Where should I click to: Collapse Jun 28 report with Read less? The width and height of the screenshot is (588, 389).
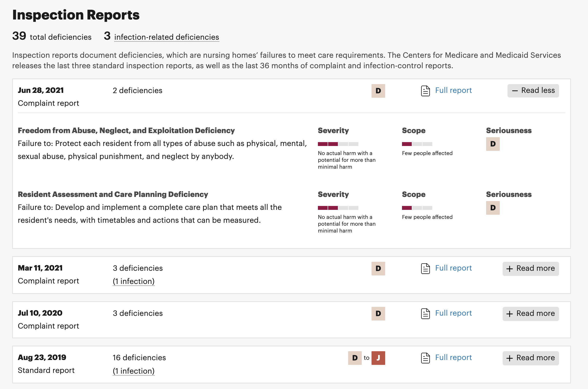click(x=533, y=91)
